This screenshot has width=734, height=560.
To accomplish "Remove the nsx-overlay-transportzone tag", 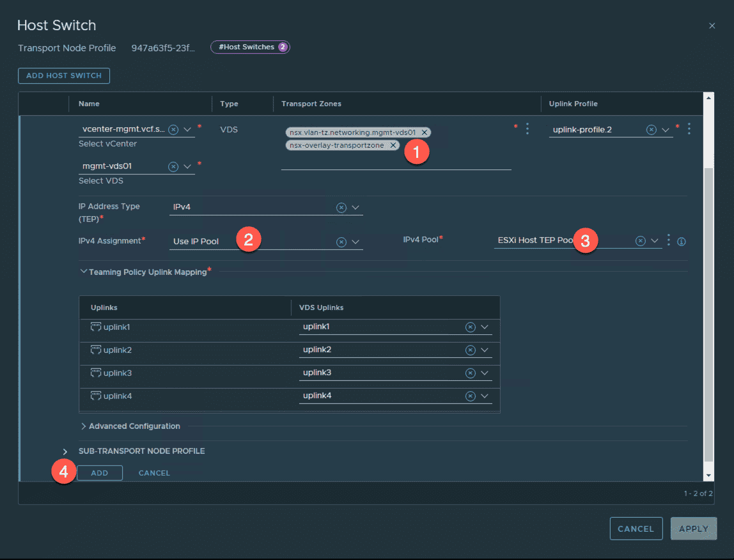I will (394, 145).
